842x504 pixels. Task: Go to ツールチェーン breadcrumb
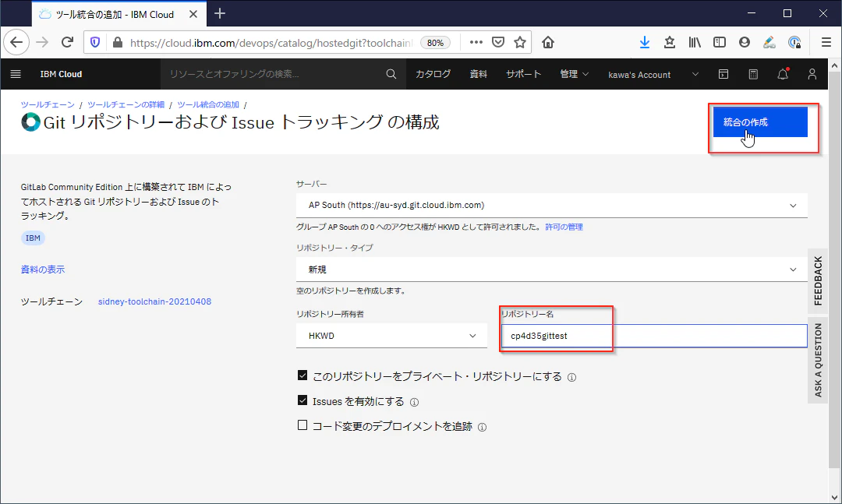tap(48, 104)
